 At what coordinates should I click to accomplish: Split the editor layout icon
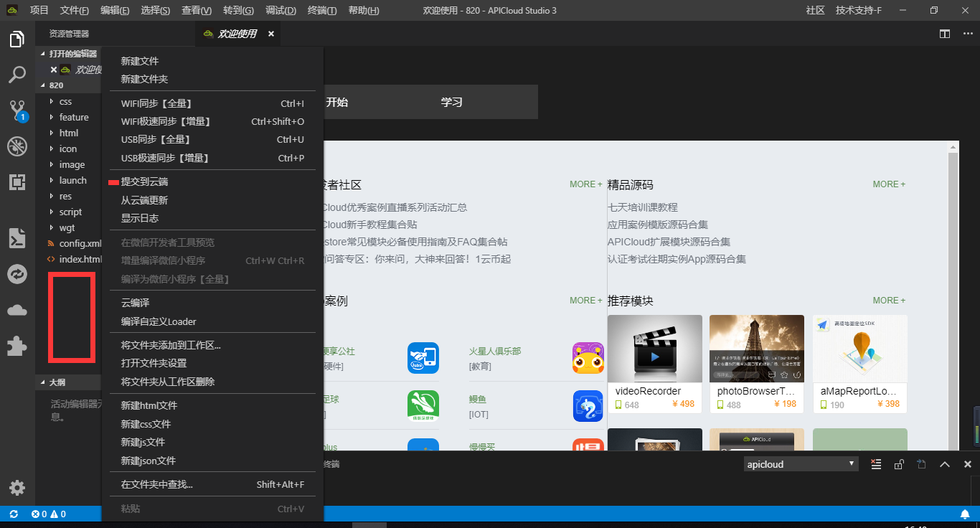click(945, 34)
